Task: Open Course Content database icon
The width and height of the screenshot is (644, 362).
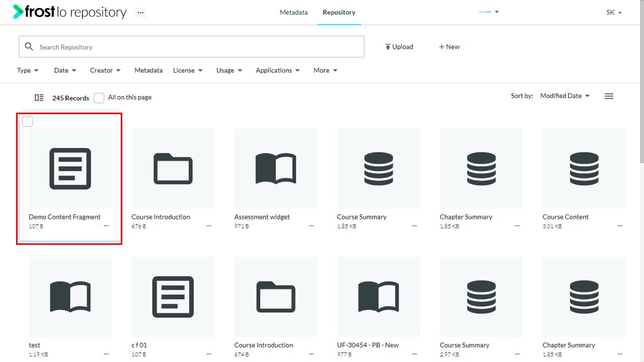Action: pyautogui.click(x=584, y=168)
